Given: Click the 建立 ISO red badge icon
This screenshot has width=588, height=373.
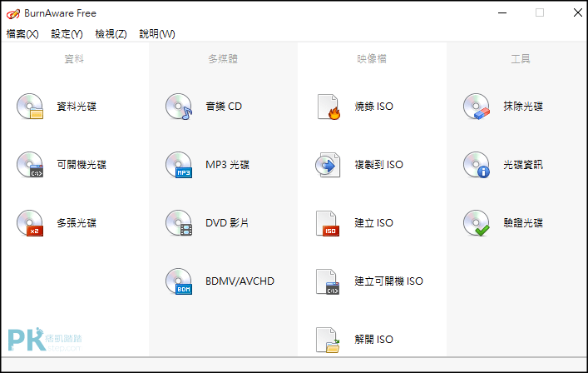Looking at the screenshot, I should 328,223.
